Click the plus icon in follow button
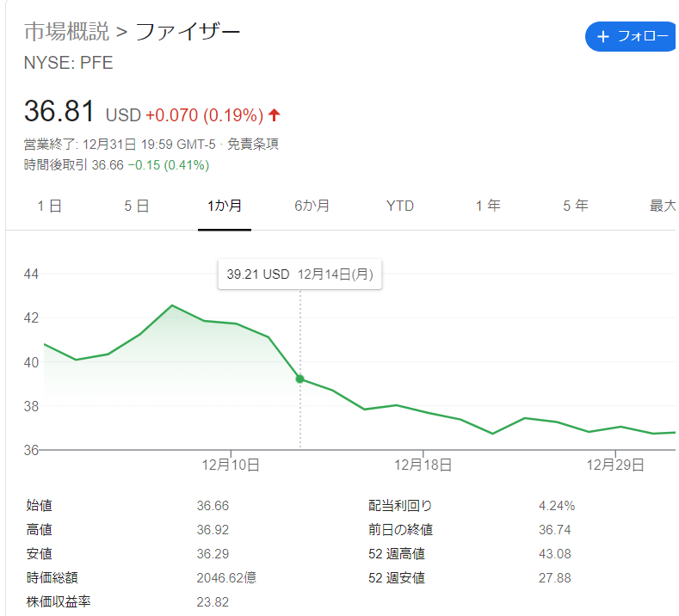 point(602,37)
